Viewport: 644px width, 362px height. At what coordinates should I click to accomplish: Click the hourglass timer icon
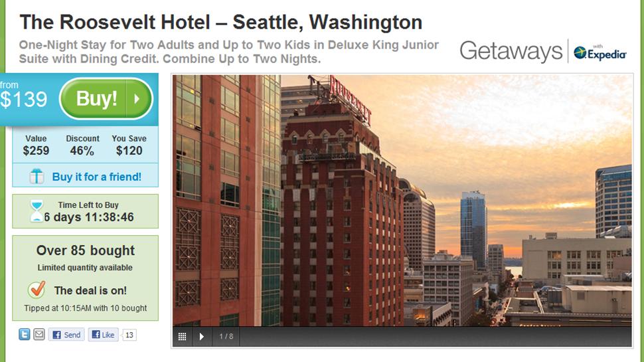[x=37, y=211]
